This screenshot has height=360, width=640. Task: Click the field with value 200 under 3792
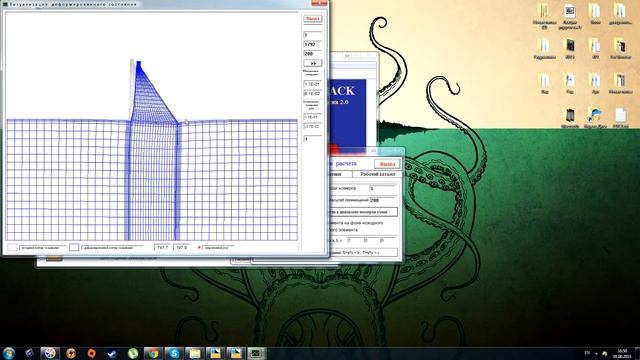313,54
